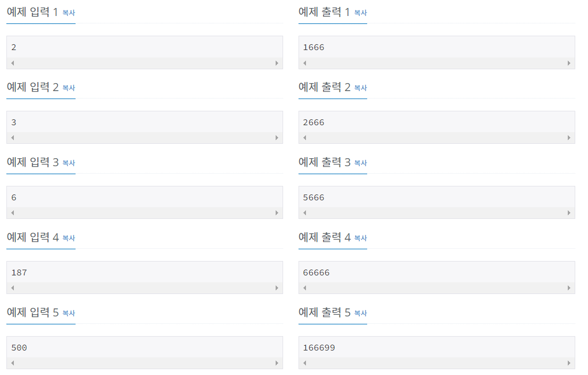Copy sample input 1 using its 복사 link

pos(68,12)
